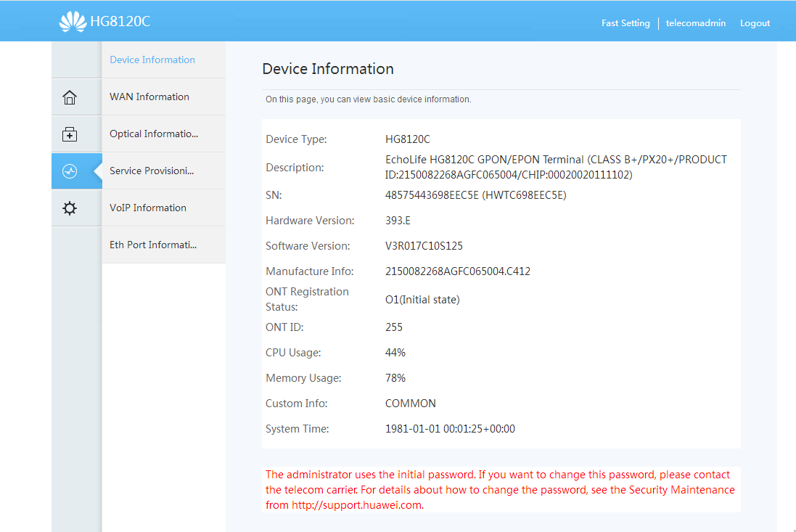View VoIP Information
Image resolution: width=796 pixels, height=532 pixels.
pyautogui.click(x=148, y=208)
